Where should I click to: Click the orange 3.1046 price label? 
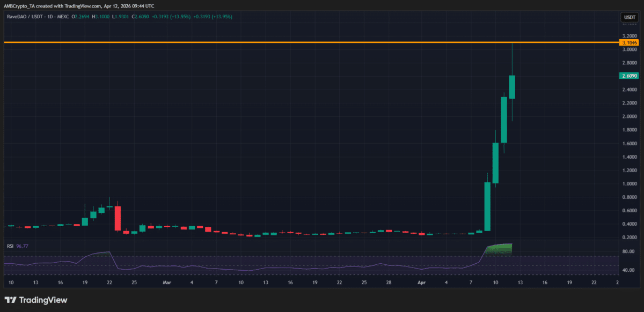click(x=628, y=42)
